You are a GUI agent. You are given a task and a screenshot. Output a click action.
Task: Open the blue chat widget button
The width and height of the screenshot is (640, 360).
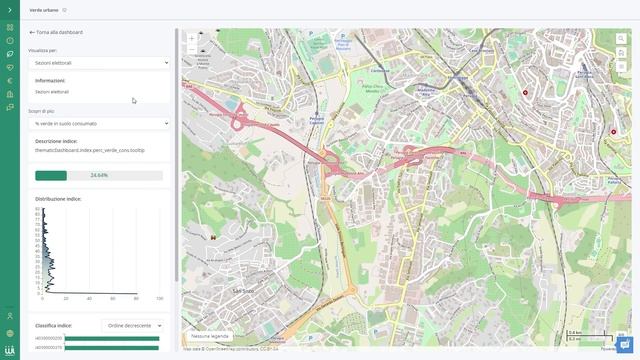click(x=624, y=345)
